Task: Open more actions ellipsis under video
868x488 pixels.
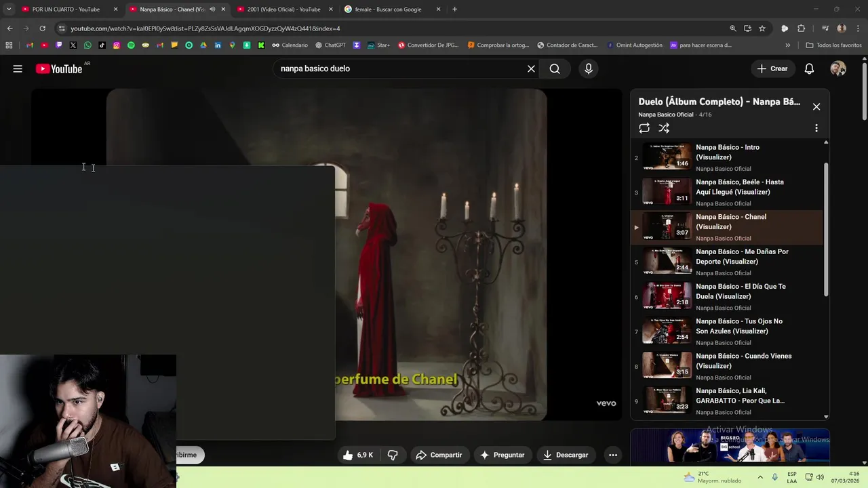Action: [x=613, y=455]
